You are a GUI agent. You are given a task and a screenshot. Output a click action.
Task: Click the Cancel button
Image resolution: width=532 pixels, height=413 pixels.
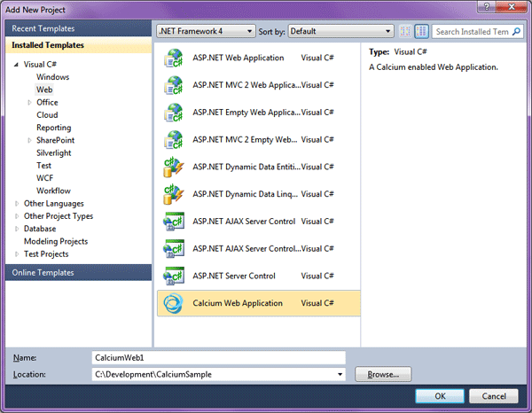[494, 396]
